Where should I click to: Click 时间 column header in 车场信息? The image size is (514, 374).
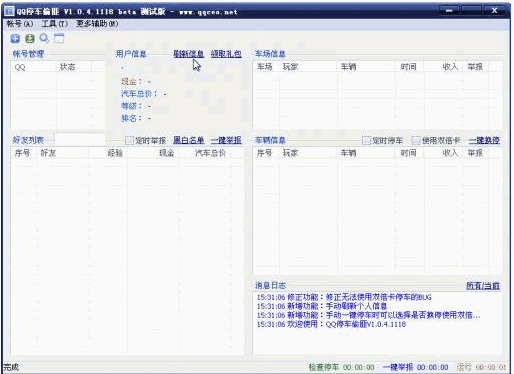[410, 67]
